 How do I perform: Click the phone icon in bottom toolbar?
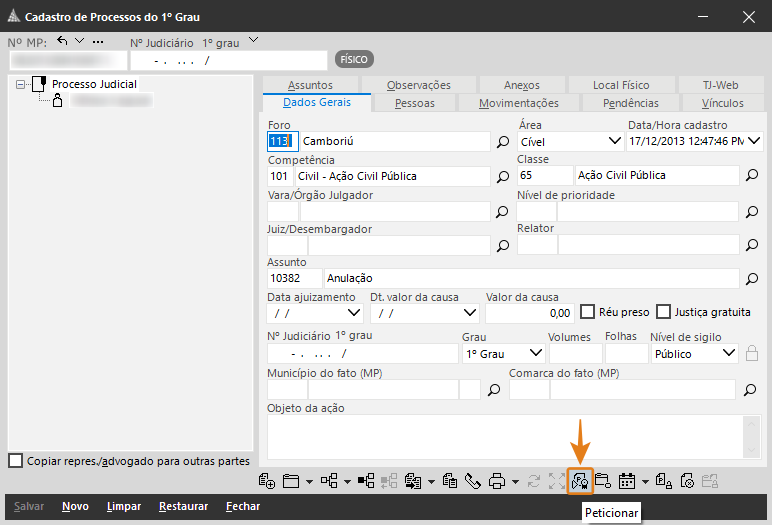point(473,481)
